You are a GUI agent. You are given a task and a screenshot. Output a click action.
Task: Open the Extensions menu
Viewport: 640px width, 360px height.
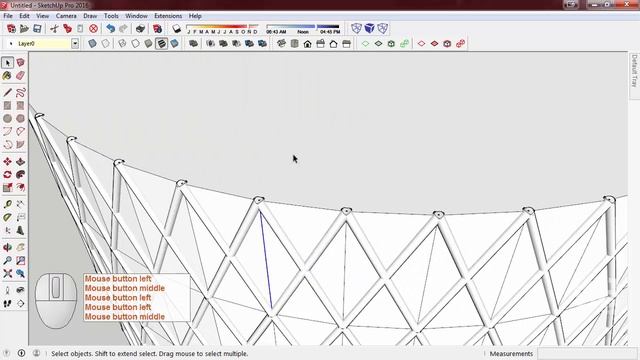click(x=168, y=16)
